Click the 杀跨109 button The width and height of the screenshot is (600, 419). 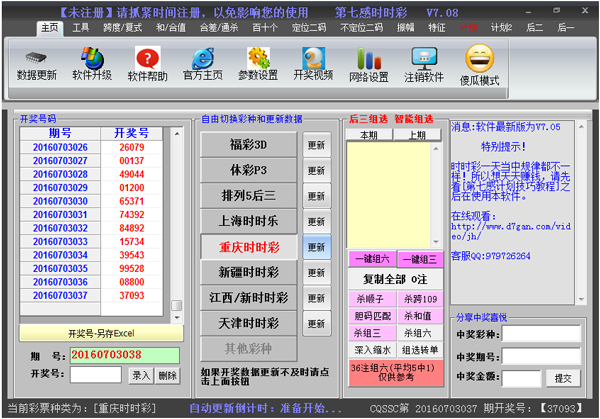click(x=420, y=299)
